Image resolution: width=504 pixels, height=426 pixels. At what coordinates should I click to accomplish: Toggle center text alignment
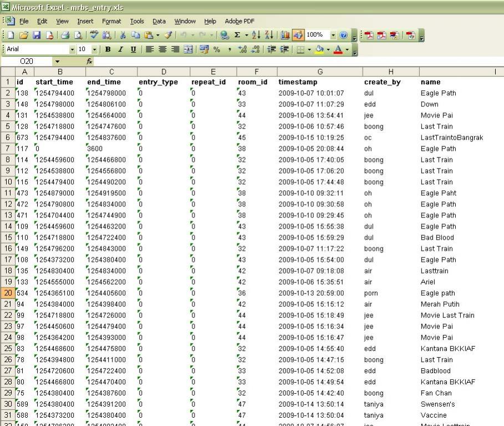[x=162, y=49]
